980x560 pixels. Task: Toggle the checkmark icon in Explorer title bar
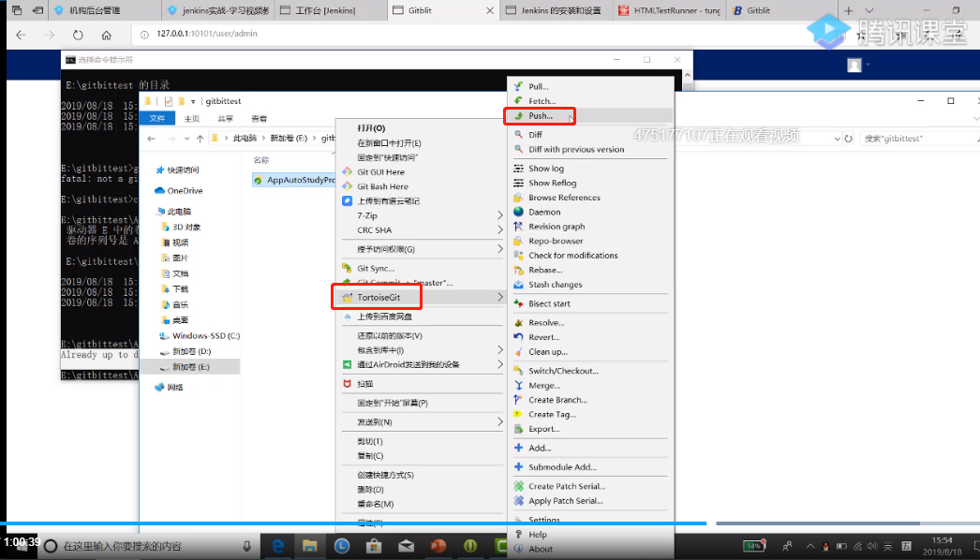point(168,101)
